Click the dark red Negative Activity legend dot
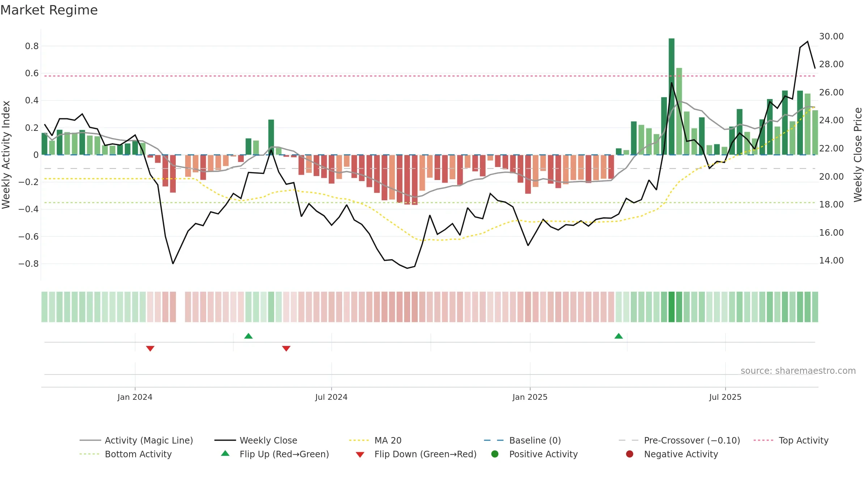This screenshot has height=488, width=868. pos(630,454)
